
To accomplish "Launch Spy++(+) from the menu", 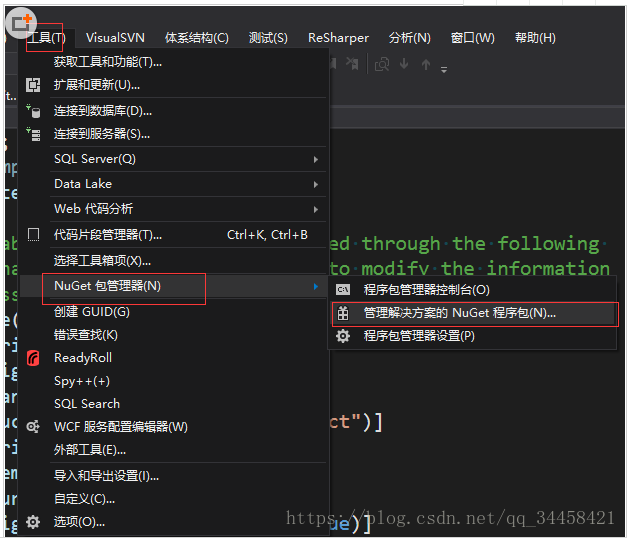I will [x=82, y=381].
